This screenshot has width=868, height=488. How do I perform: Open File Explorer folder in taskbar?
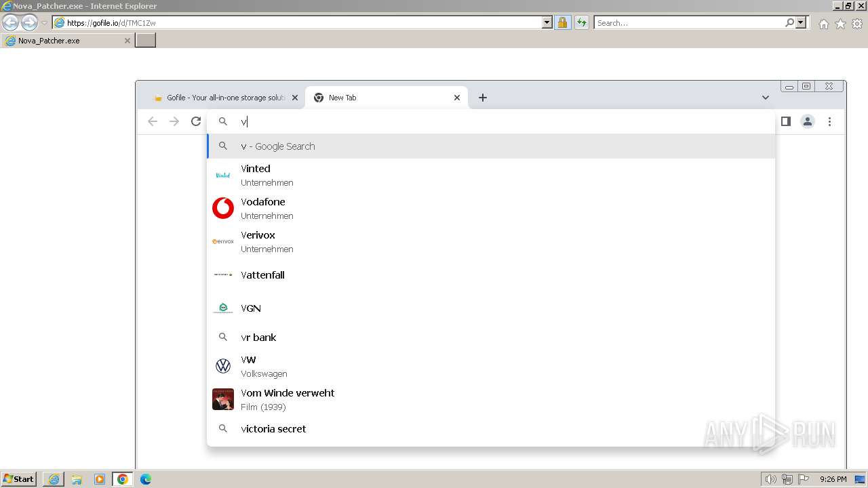(77, 479)
